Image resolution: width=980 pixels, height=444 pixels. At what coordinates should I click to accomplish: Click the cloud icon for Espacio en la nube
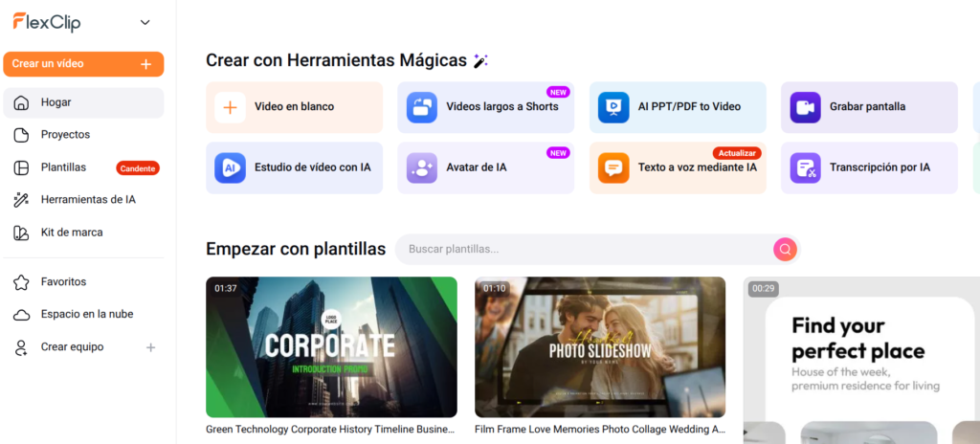tap(21, 315)
